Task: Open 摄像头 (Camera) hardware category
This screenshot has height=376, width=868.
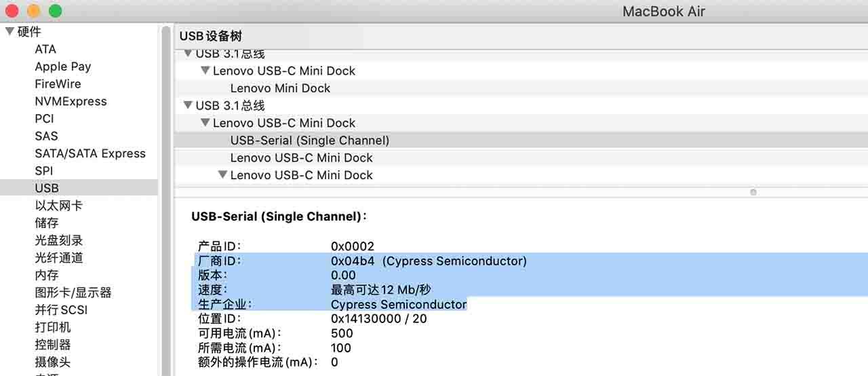Action: click(x=52, y=362)
